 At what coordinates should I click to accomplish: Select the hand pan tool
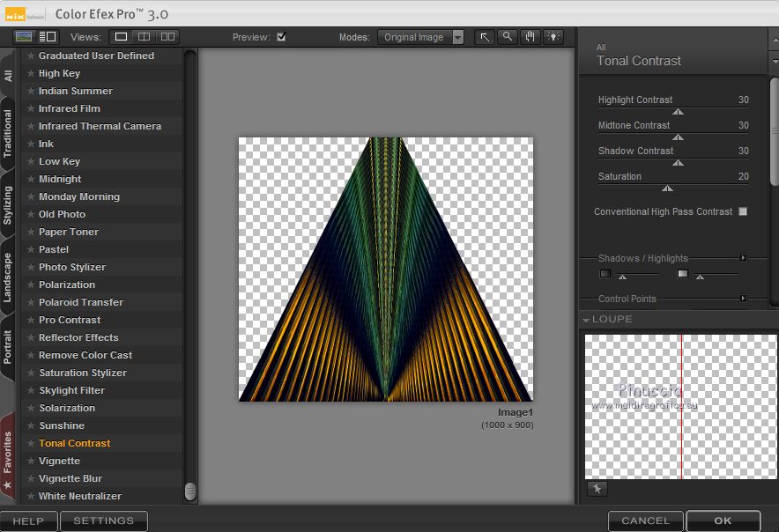pos(530,37)
